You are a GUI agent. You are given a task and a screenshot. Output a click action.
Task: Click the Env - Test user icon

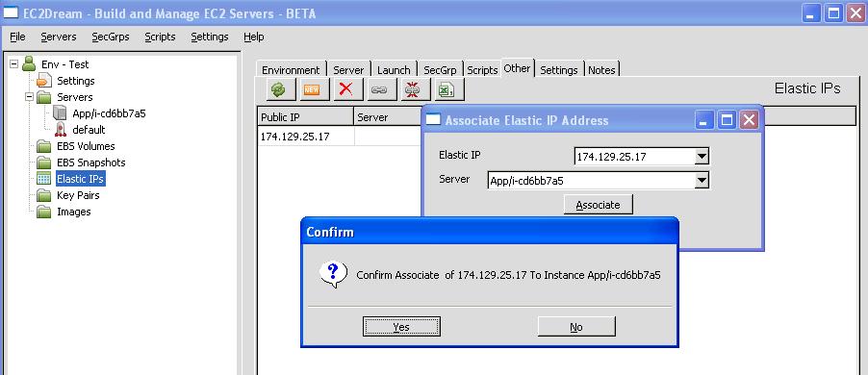[29, 64]
